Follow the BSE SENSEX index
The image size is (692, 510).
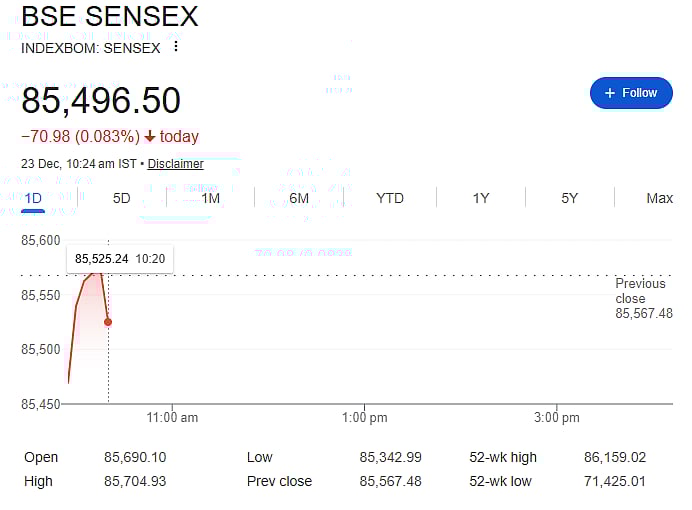click(631, 93)
